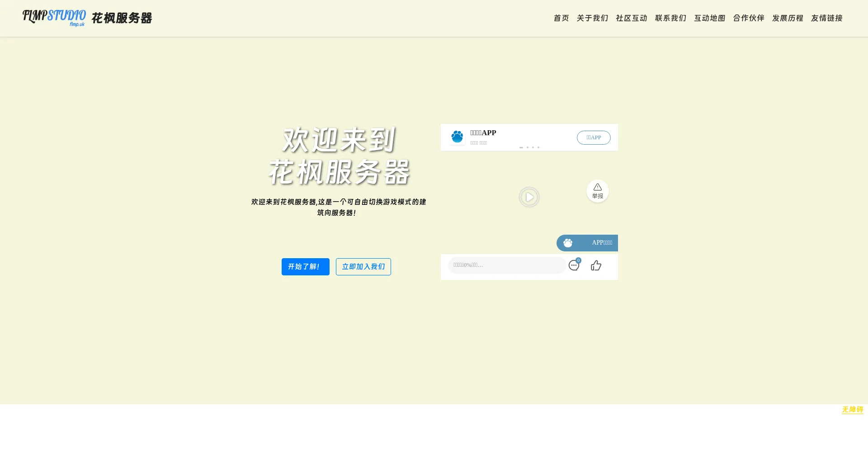
Task: Go to 关于我们 in navigation
Action: [592, 18]
